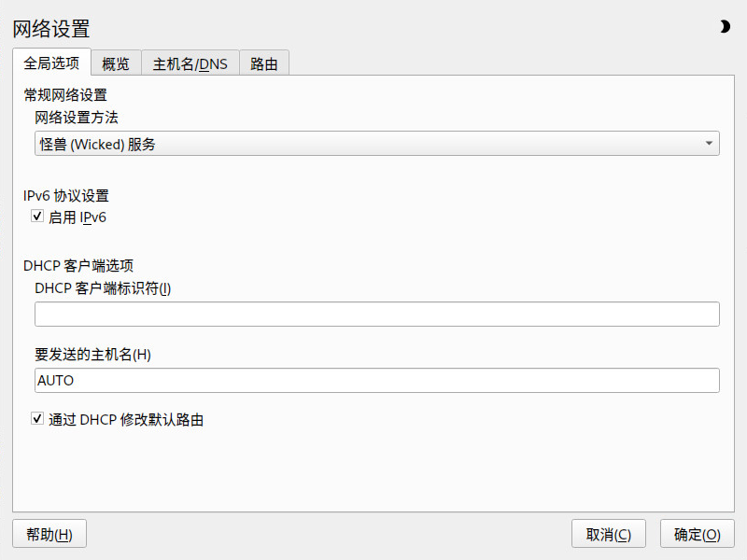Click the 通过 DHCP 修改默认路由 label text
The image size is (747, 560).
pos(126,420)
